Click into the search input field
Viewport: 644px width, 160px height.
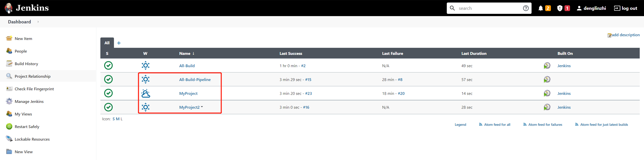click(x=489, y=8)
